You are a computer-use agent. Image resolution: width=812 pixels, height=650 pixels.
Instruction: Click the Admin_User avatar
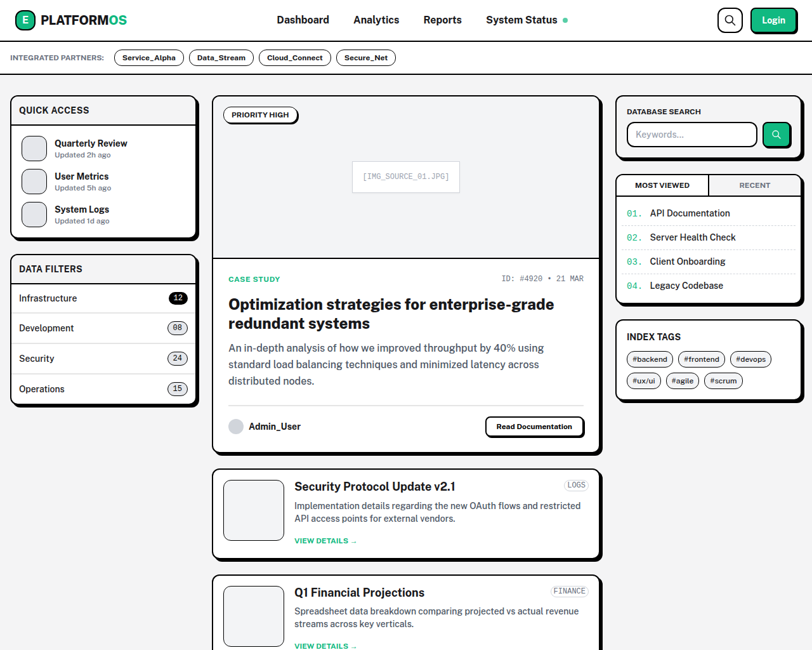tap(236, 427)
